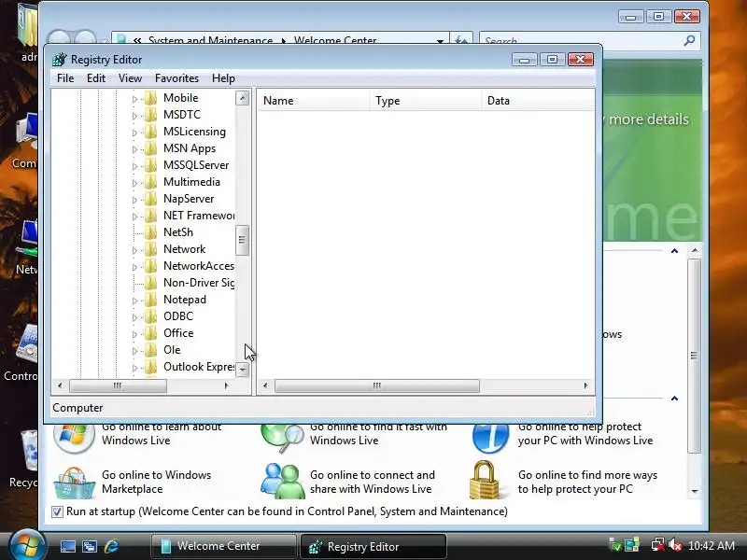747x560 pixels.
Task: Select the Office key label
Action: [x=178, y=333]
